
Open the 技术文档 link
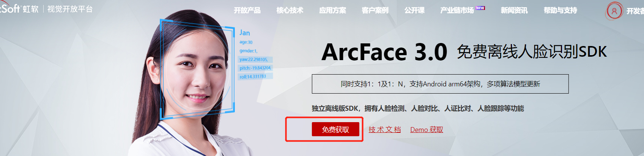click(384, 129)
